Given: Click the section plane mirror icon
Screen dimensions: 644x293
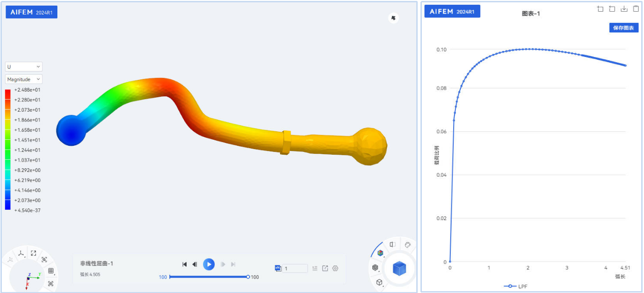Looking at the screenshot, I should click(393, 244).
